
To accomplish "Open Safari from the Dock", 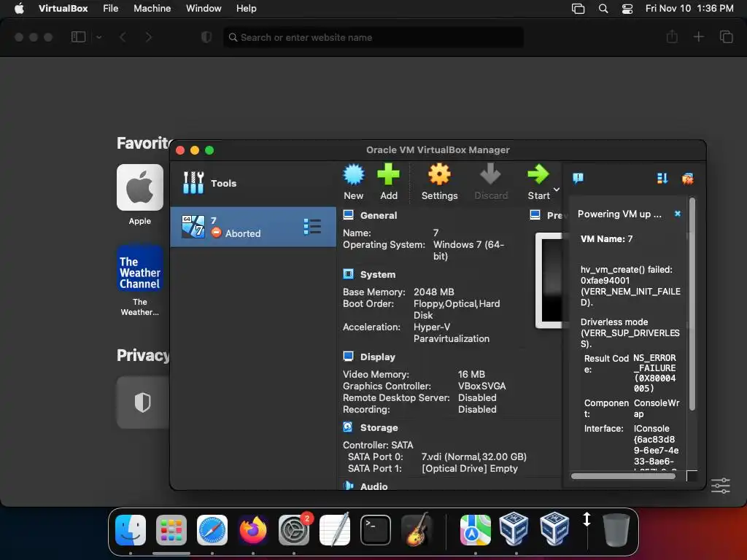I will [212, 530].
